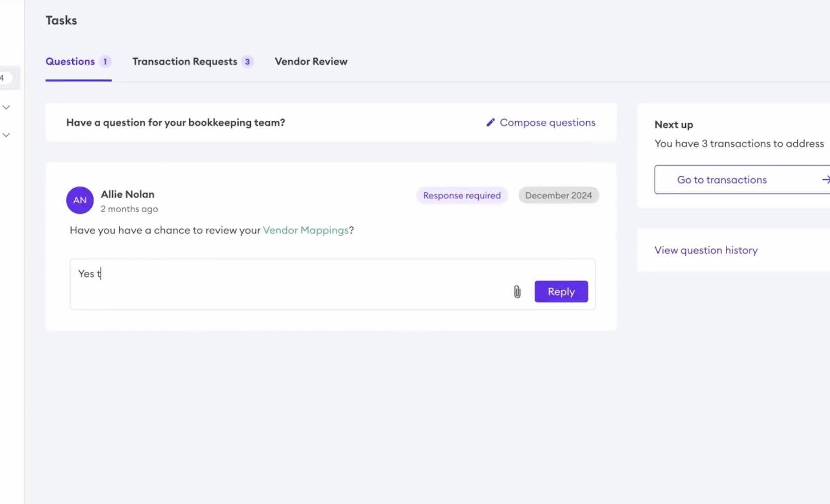Open the Vendor Mappings link
830x504 pixels.
tap(306, 230)
